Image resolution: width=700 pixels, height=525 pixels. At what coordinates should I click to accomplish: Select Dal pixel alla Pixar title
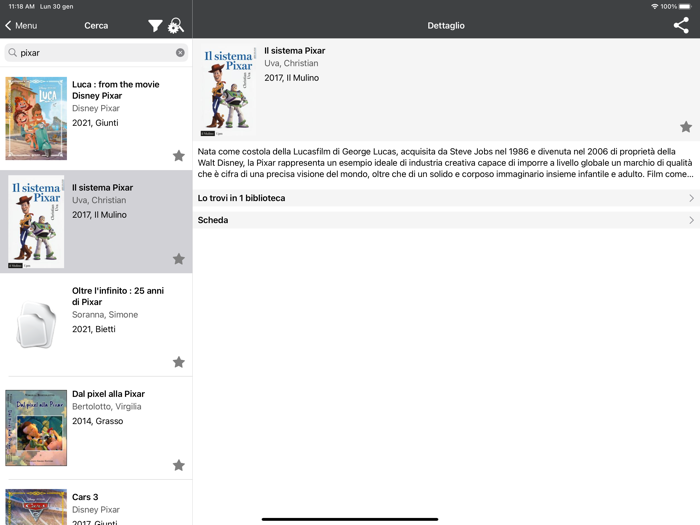click(x=108, y=394)
